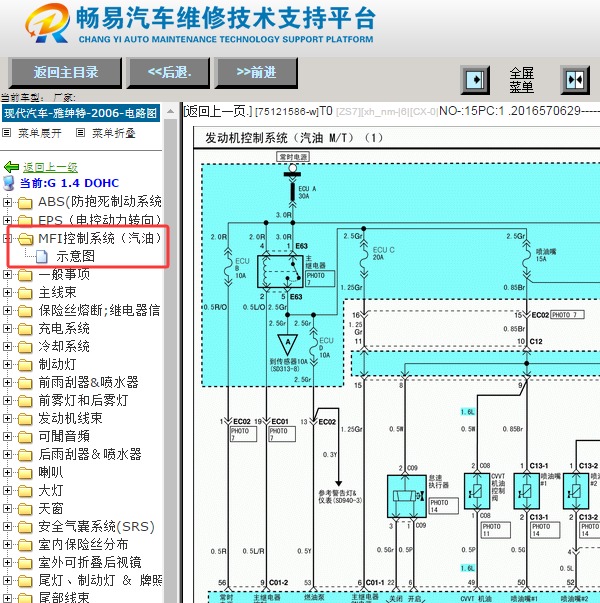The width and height of the screenshot is (600, 603).
Task: Click the 可聞音頻 folder icon
Action: click(x=25, y=437)
